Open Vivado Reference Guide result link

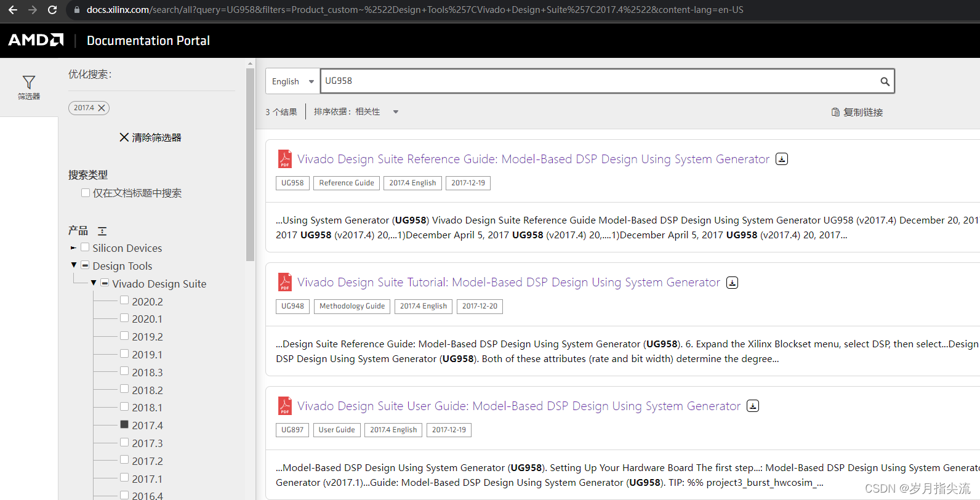(x=533, y=159)
